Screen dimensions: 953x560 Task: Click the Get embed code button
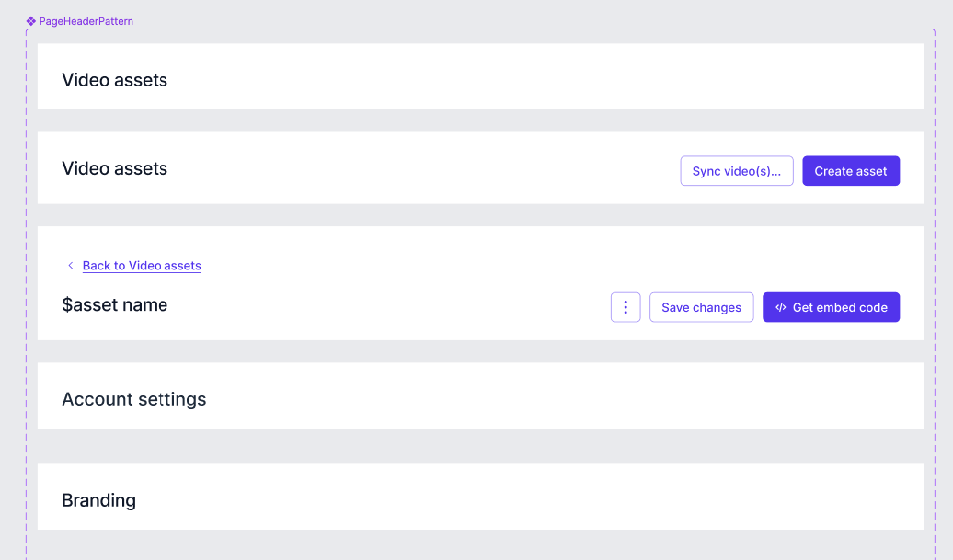click(832, 307)
